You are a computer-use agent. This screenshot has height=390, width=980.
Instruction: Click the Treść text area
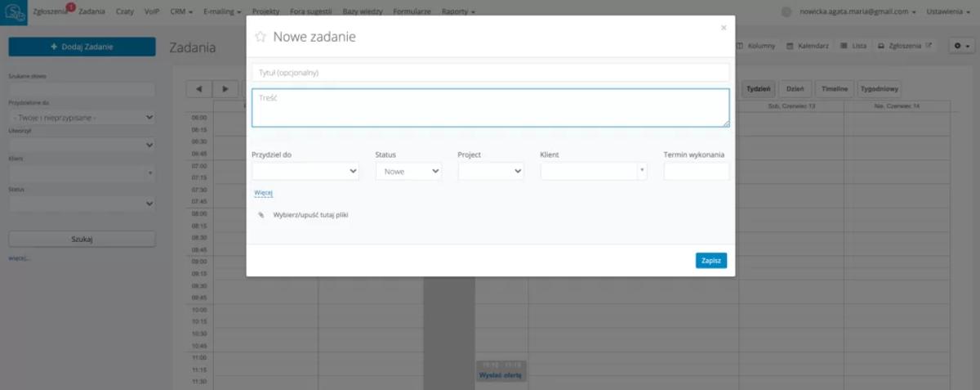491,108
